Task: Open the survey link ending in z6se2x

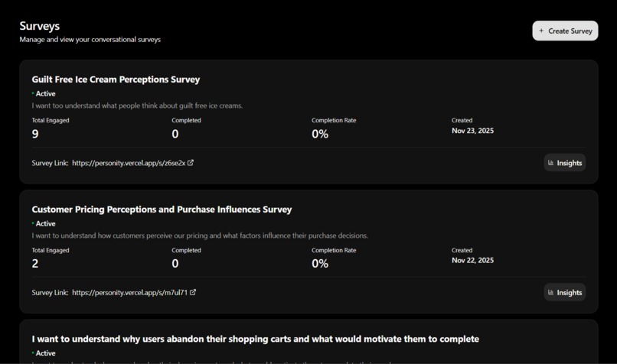Action: tap(129, 163)
